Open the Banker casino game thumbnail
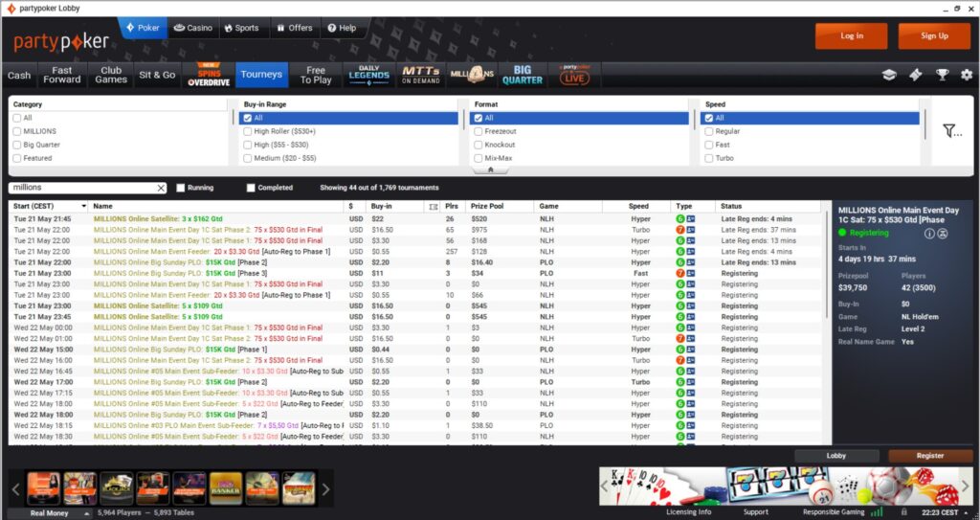The width and height of the screenshot is (980, 520). tap(226, 488)
